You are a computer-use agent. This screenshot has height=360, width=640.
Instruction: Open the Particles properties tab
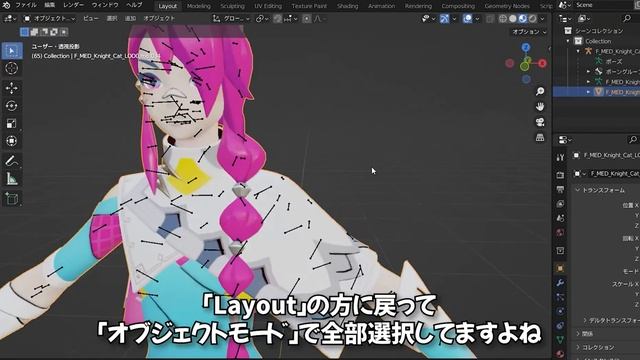(560, 297)
